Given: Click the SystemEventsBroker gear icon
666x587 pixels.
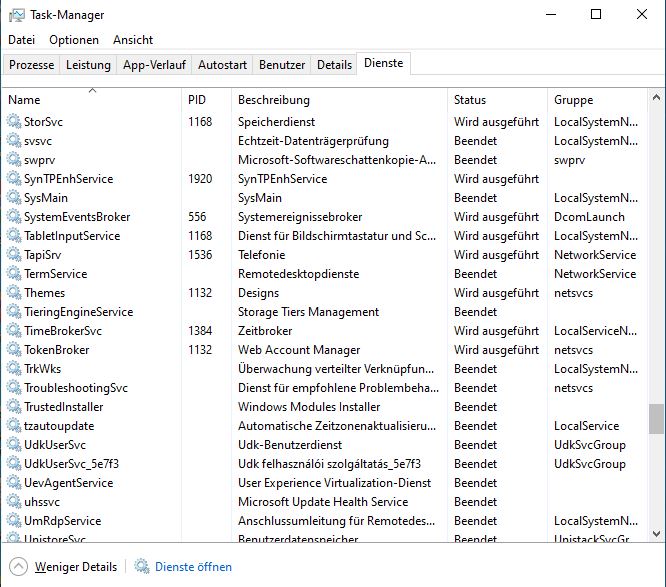Looking at the screenshot, I should point(14,217).
